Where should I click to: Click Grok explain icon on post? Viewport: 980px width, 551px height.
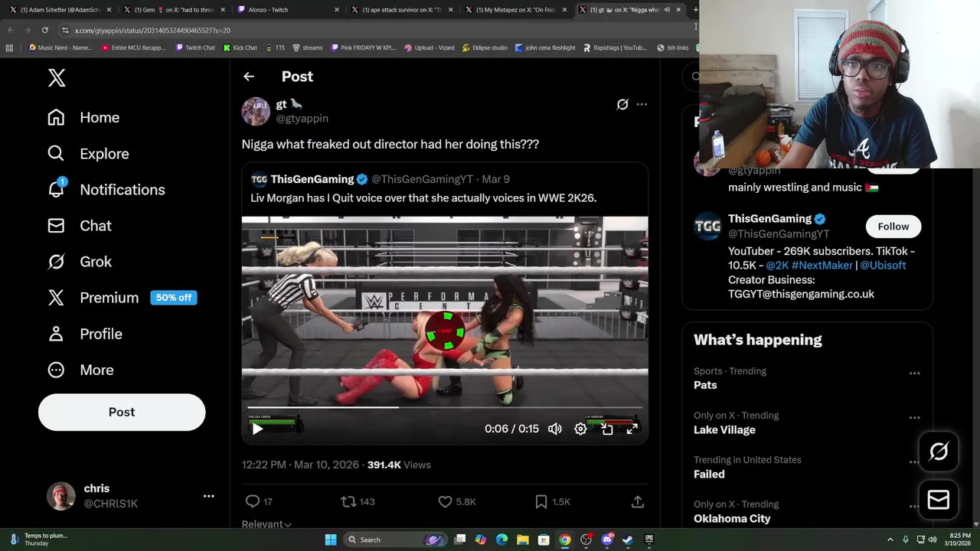[622, 104]
